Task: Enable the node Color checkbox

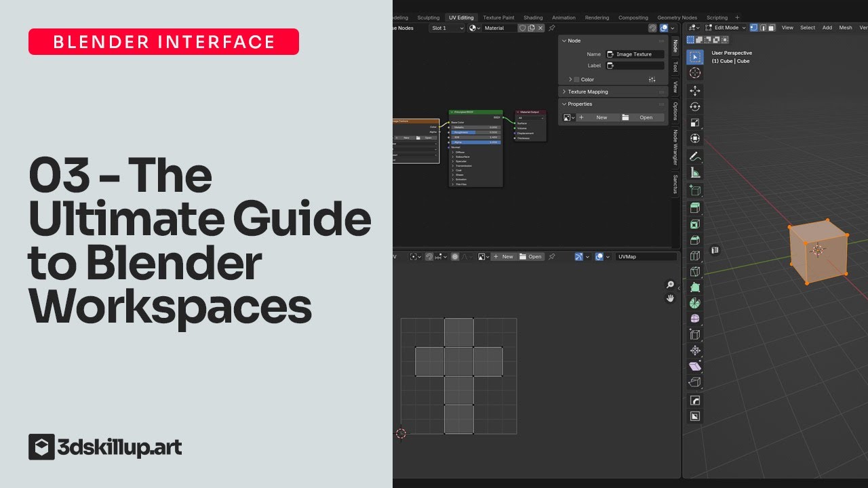Action: point(577,79)
